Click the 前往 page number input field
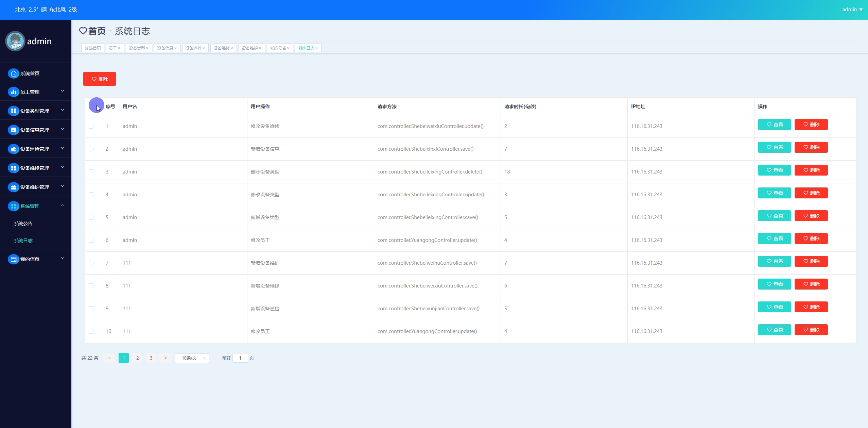This screenshot has height=428, width=868. [240, 358]
